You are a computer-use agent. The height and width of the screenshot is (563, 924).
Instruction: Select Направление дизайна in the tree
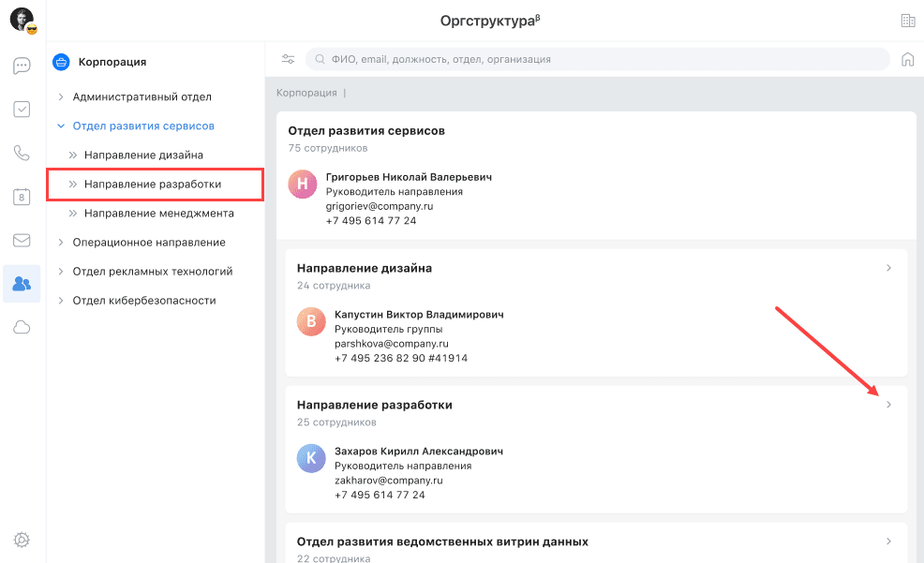[143, 155]
